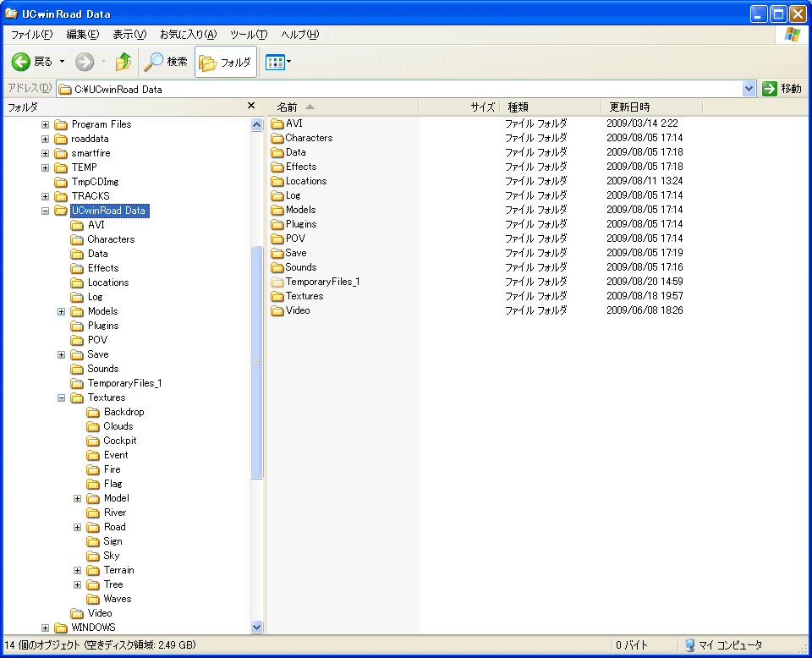Click the Fire folder icon in tree
This screenshot has height=658, width=812.
[93, 469]
